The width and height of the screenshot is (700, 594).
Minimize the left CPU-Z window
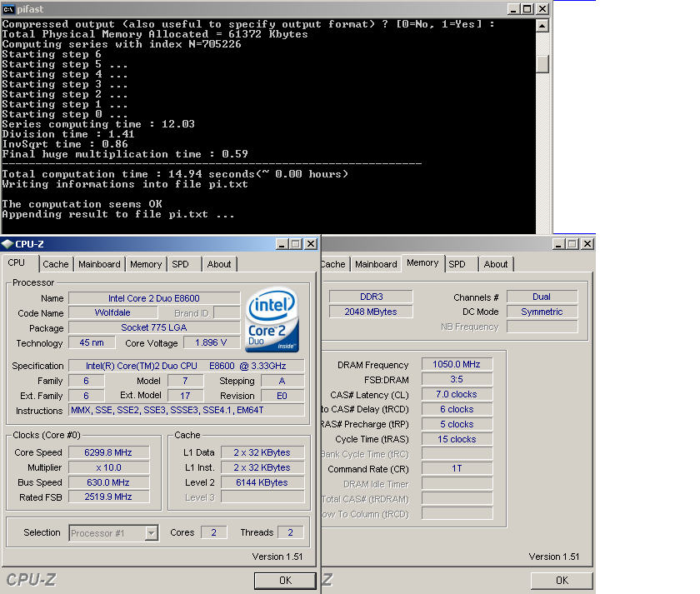pyautogui.click(x=282, y=244)
